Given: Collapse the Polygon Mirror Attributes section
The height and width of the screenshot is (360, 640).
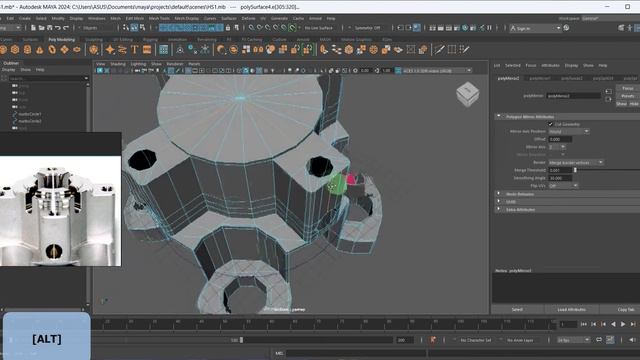Looking at the screenshot, I should pyautogui.click(x=498, y=116).
